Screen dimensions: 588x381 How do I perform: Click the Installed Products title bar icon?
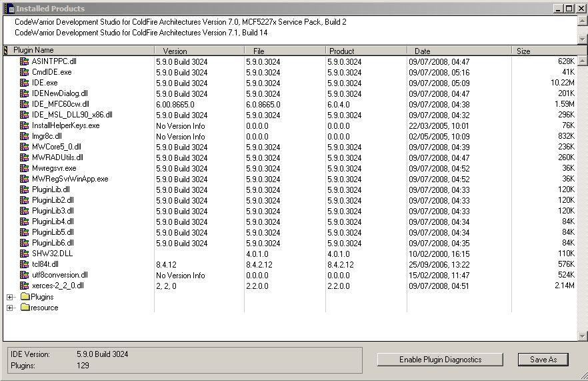point(9,8)
